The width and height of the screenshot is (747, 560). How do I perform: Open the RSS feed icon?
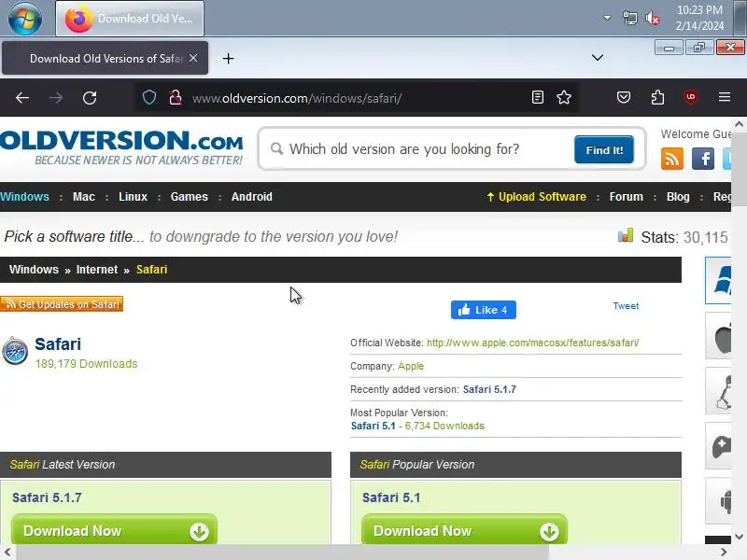(671, 159)
